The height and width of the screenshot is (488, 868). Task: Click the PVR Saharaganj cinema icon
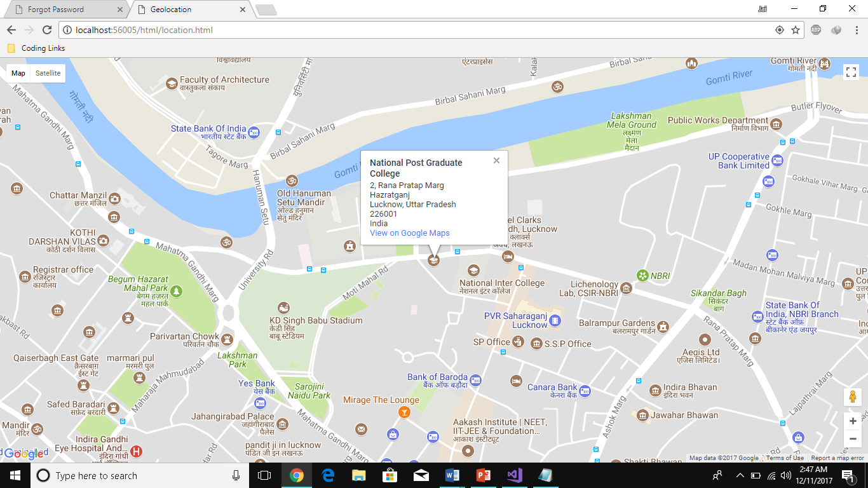pos(555,321)
